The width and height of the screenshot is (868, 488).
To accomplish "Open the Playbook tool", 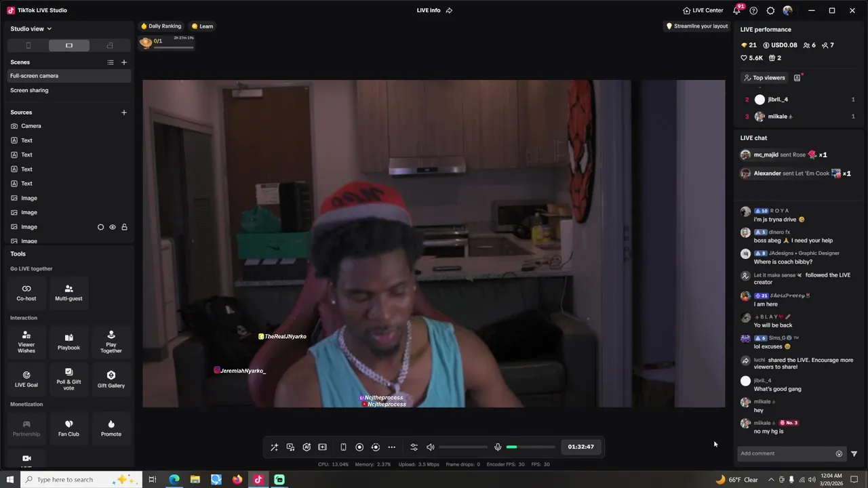I will (x=68, y=342).
